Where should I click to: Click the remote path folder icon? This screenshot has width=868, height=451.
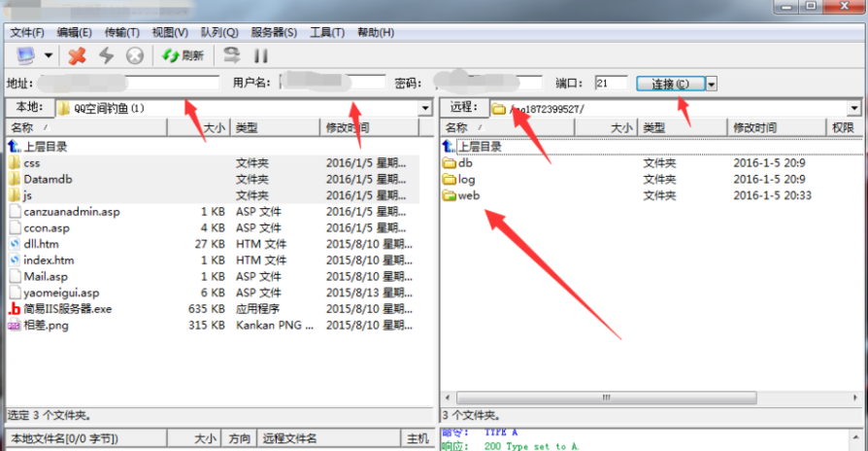coord(499,109)
